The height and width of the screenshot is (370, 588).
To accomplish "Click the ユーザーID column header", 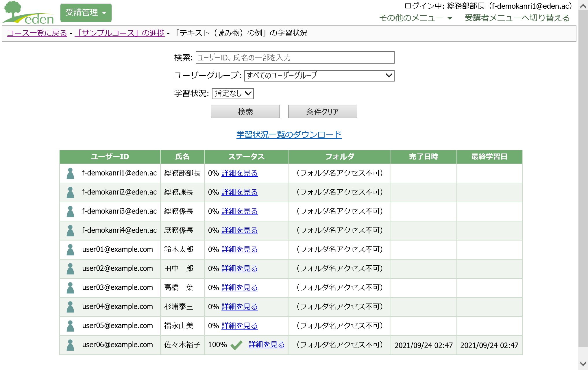I will pos(110,157).
